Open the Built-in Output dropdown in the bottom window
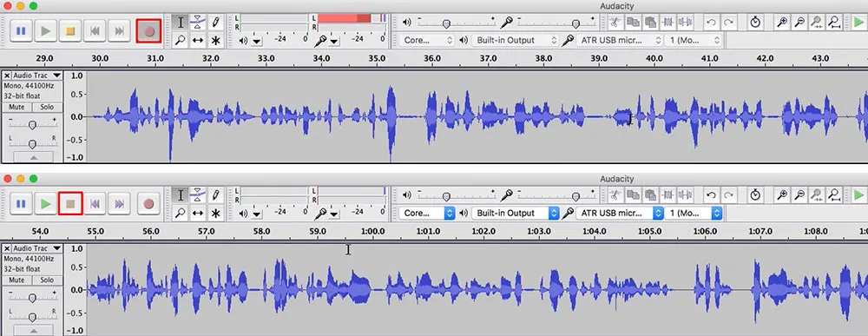 516,213
